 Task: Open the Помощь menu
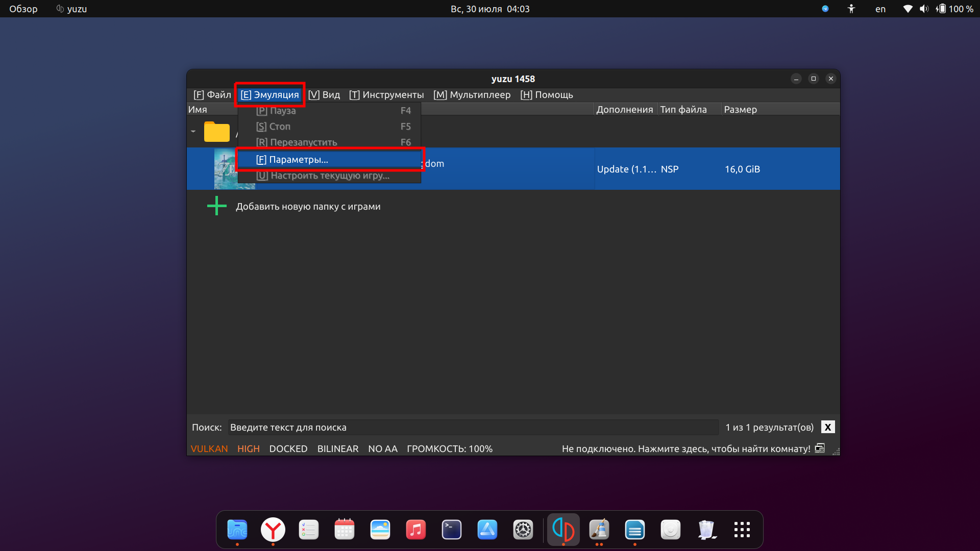[x=547, y=95]
